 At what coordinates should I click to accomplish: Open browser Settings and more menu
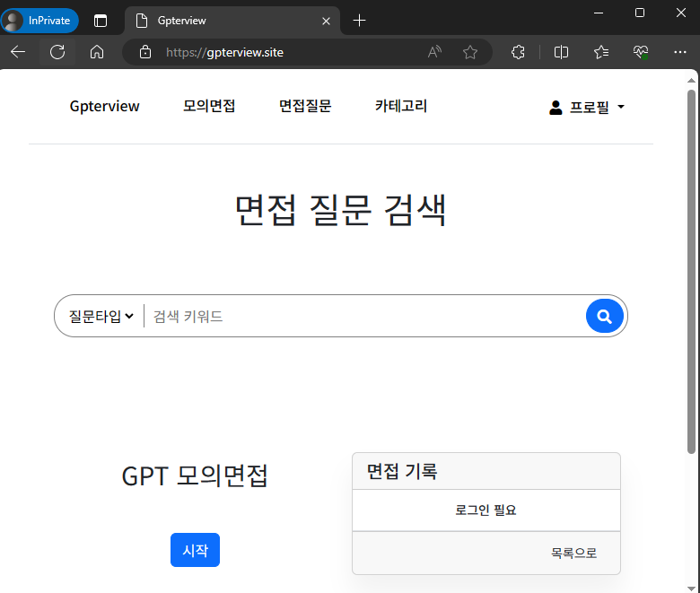point(680,52)
